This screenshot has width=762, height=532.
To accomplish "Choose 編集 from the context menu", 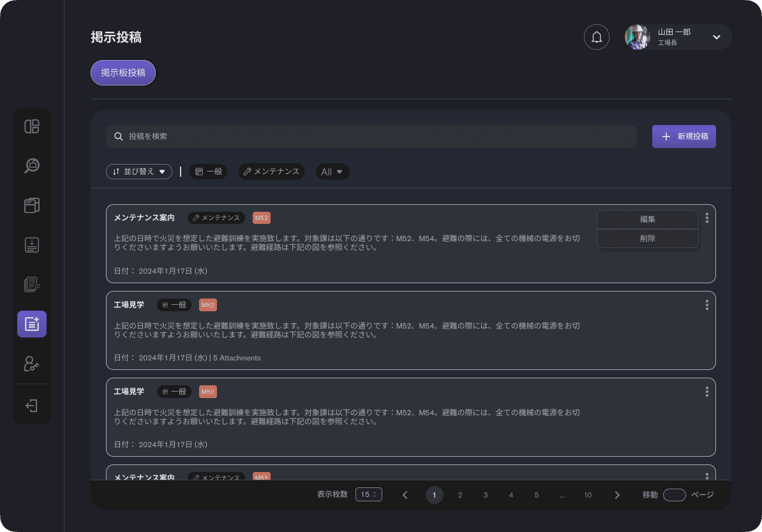I will point(647,219).
